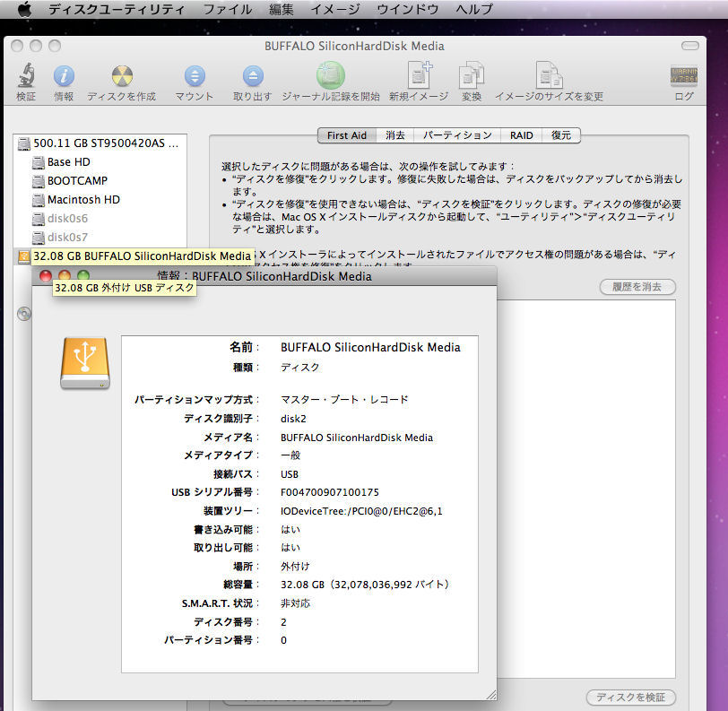Click the Resize Image (イメージのサイズを変更) icon

click(549, 74)
